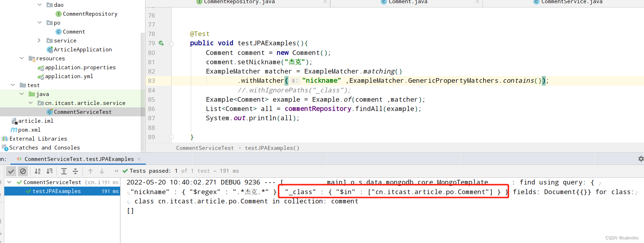Collapse cn.itcast.article.service package

(x=30, y=103)
